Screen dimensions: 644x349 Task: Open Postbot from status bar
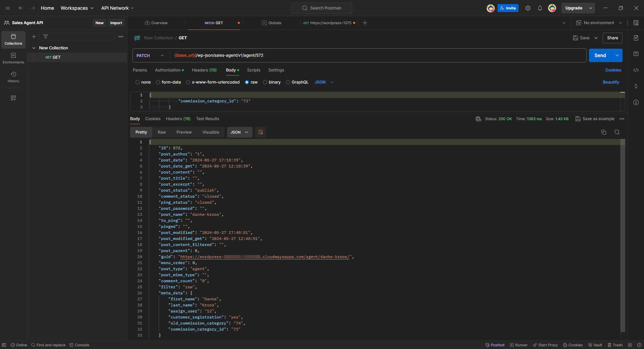(495, 345)
